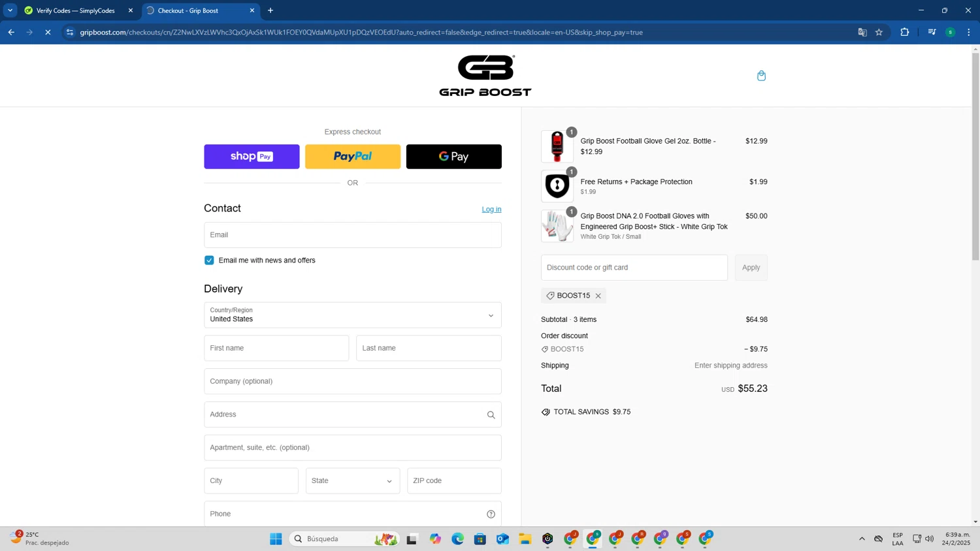Focus the Apartment, suite field
Viewport: 980px width, 551px height.
point(353,448)
